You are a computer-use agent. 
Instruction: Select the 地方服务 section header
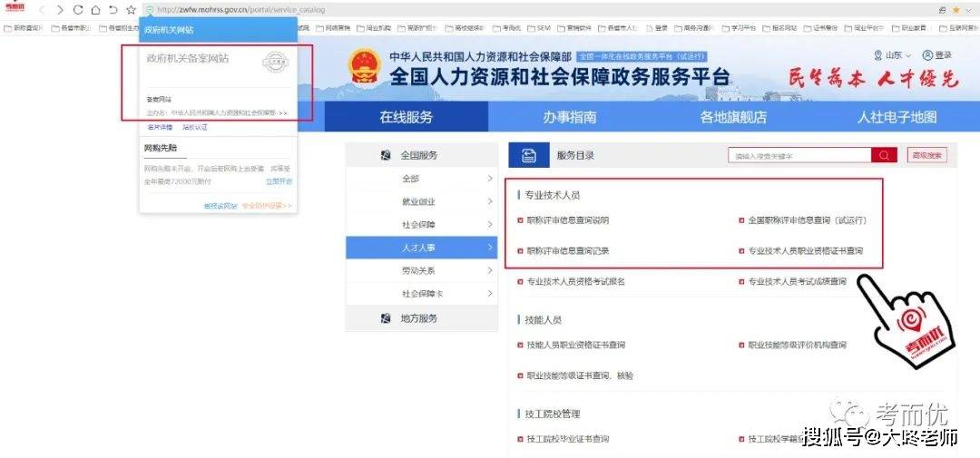tap(422, 318)
